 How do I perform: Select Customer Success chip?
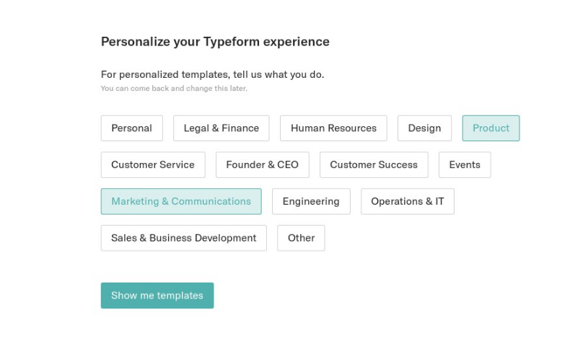pos(374,165)
